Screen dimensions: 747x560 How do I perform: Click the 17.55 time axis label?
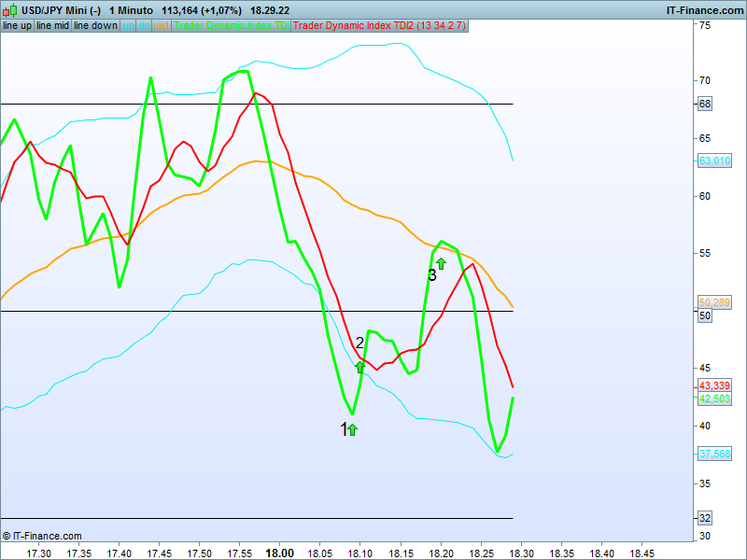[x=239, y=553]
